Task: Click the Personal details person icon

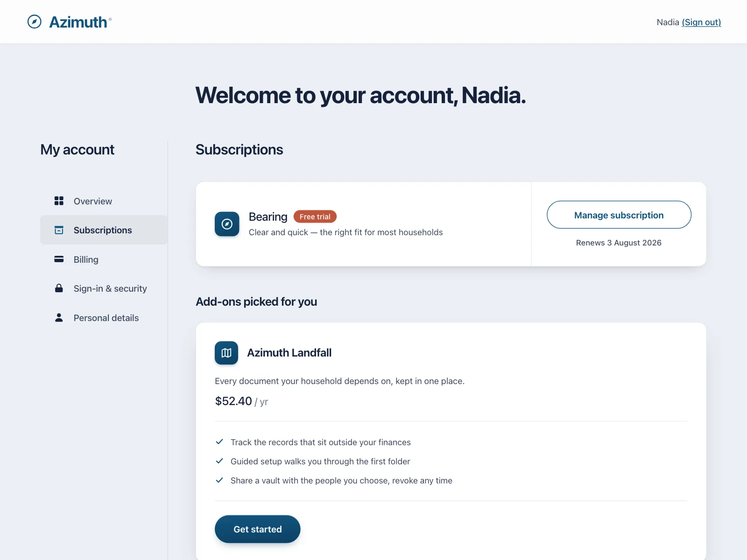Action: tap(59, 318)
